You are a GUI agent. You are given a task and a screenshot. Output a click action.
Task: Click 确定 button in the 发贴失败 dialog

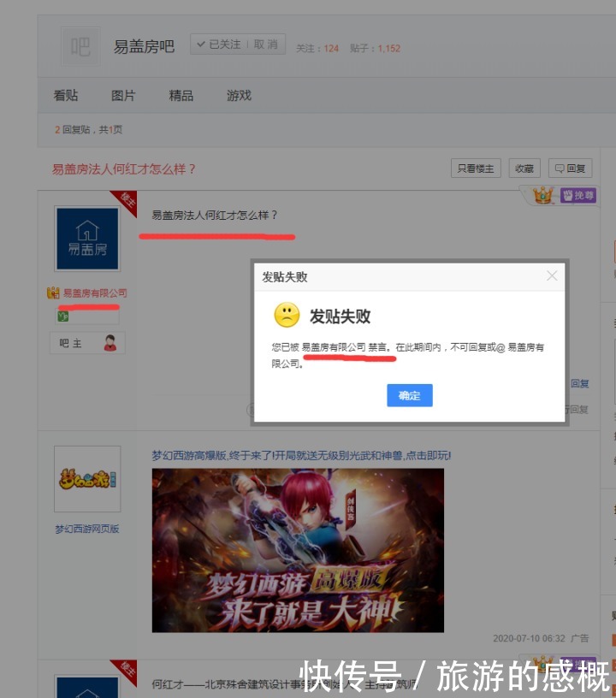coord(410,395)
